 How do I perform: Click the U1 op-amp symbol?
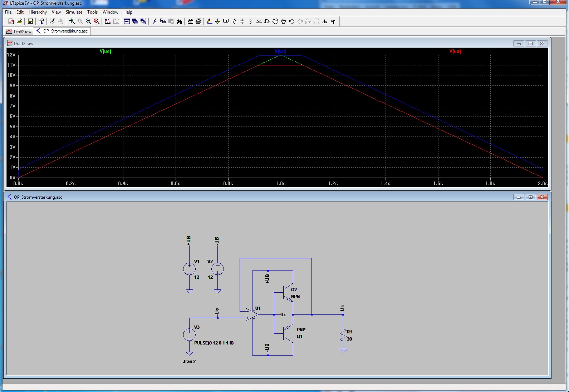(x=252, y=315)
